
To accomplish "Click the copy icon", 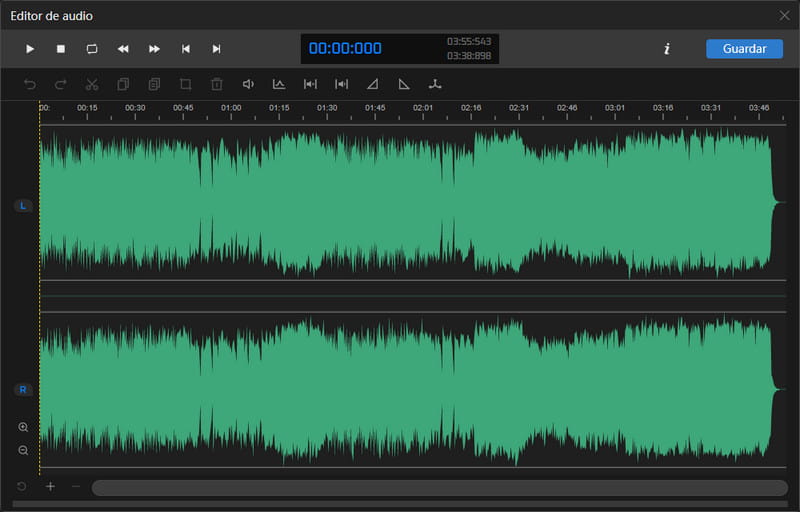I will coord(123,84).
